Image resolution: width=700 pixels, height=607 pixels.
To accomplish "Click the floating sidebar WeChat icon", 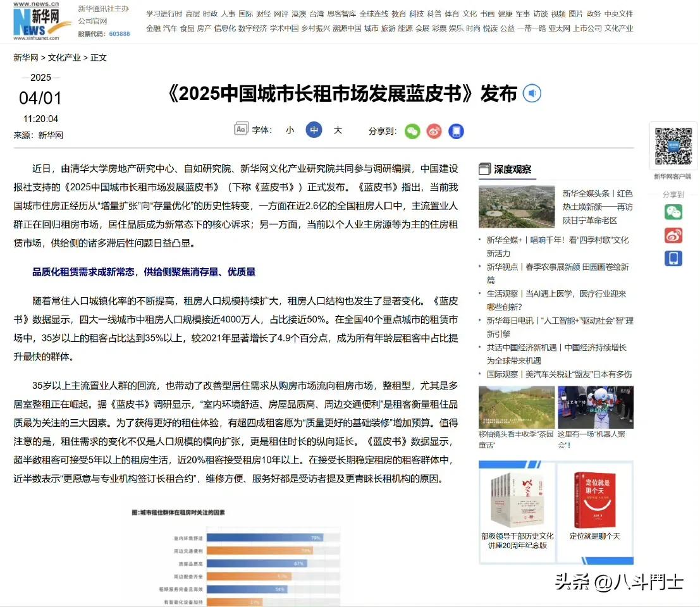I will tap(673, 212).
